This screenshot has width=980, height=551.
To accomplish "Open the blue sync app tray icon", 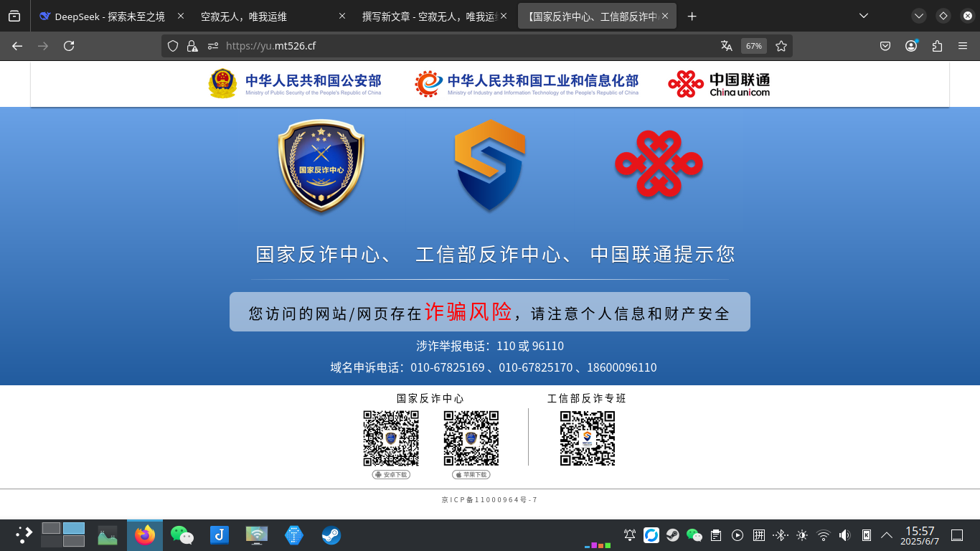I will pyautogui.click(x=651, y=535).
